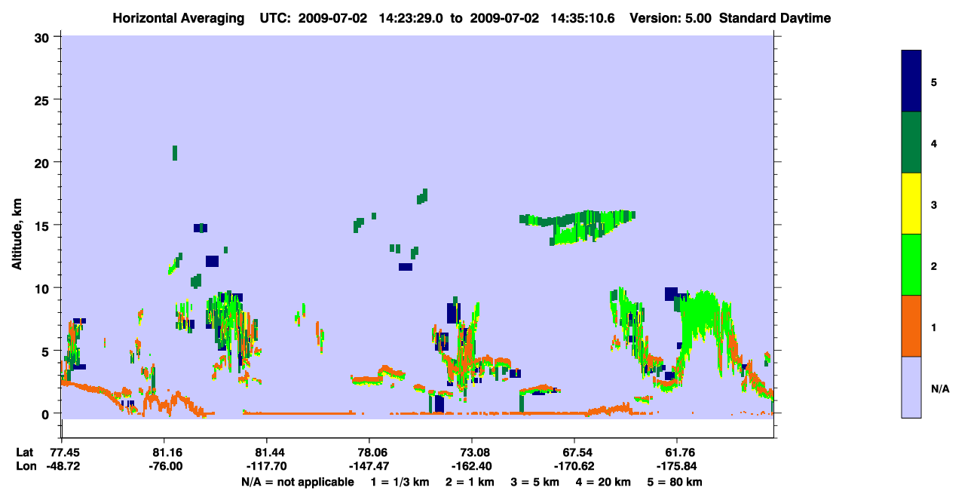Click the legend entry '4 = 20 km'

[x=604, y=482]
